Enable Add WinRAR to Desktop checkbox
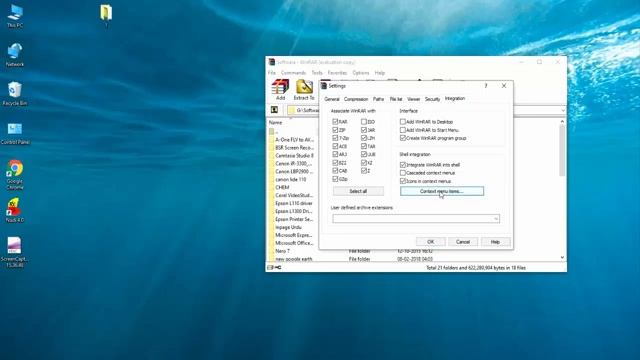The width and height of the screenshot is (640, 360). pyautogui.click(x=403, y=122)
